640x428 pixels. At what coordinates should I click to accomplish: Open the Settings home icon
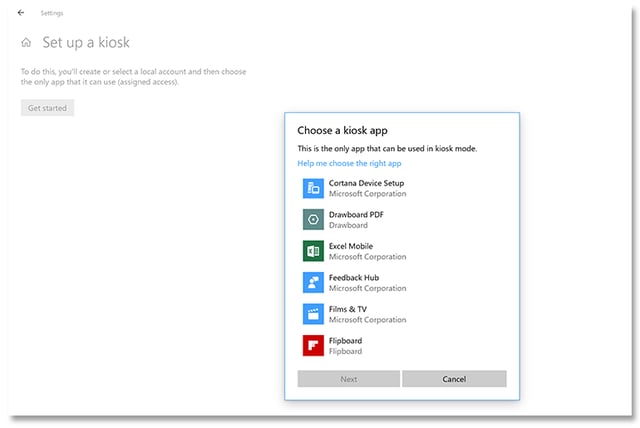pyautogui.click(x=26, y=42)
